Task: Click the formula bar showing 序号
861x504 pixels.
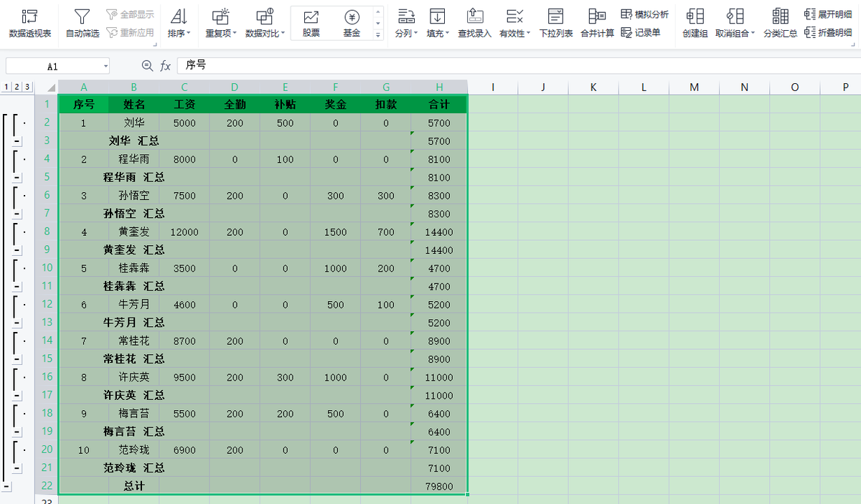Action: tap(518, 65)
